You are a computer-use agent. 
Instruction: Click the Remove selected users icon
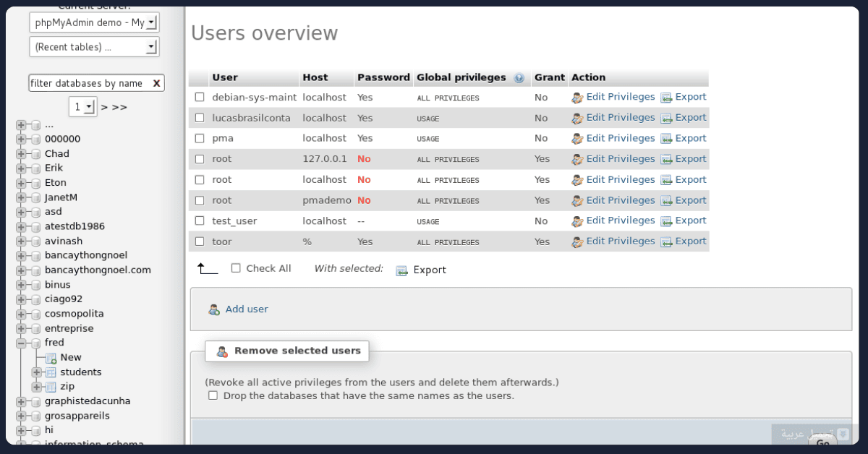pyautogui.click(x=222, y=351)
